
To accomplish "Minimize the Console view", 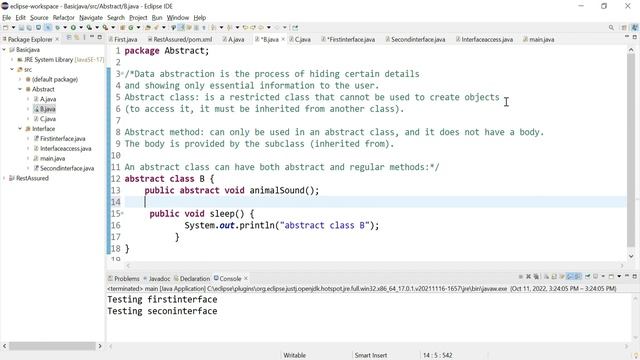I will click(x=627, y=276).
